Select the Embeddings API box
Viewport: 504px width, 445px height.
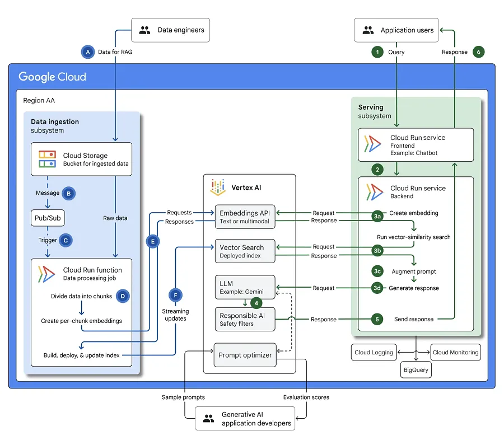(245, 217)
